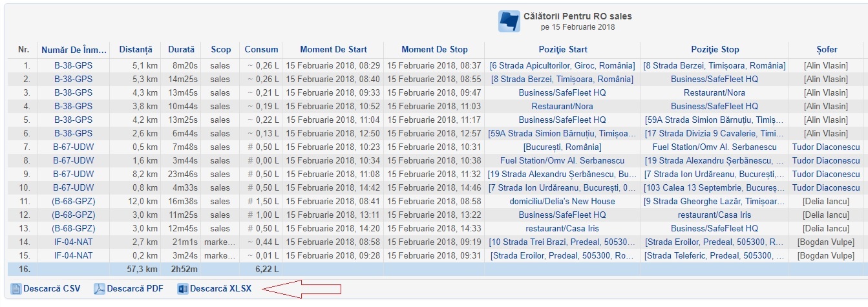Open start 10 Strada Trei Brazi, Predeal
Viewport: 868px width, 307px height.
[562, 242]
